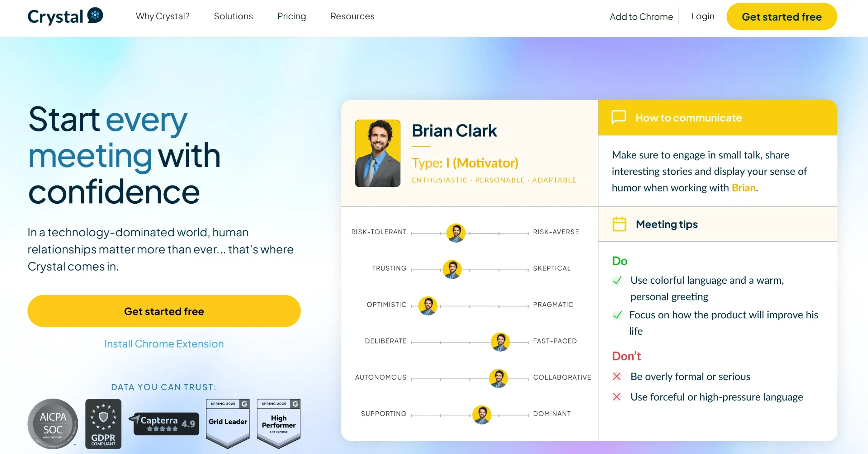Click the G2 Grid Leader badge
The width and height of the screenshot is (868, 454).
(228, 423)
